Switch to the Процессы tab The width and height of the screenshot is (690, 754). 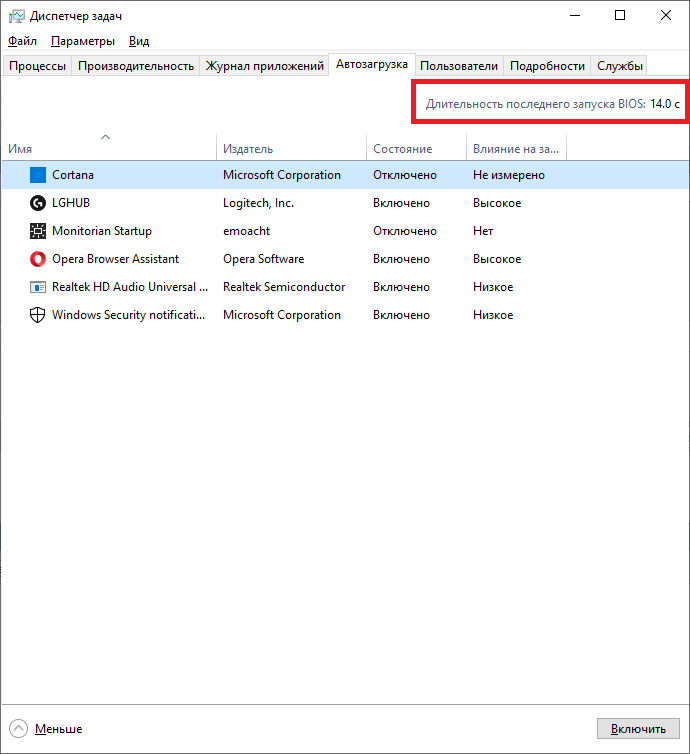(x=38, y=66)
